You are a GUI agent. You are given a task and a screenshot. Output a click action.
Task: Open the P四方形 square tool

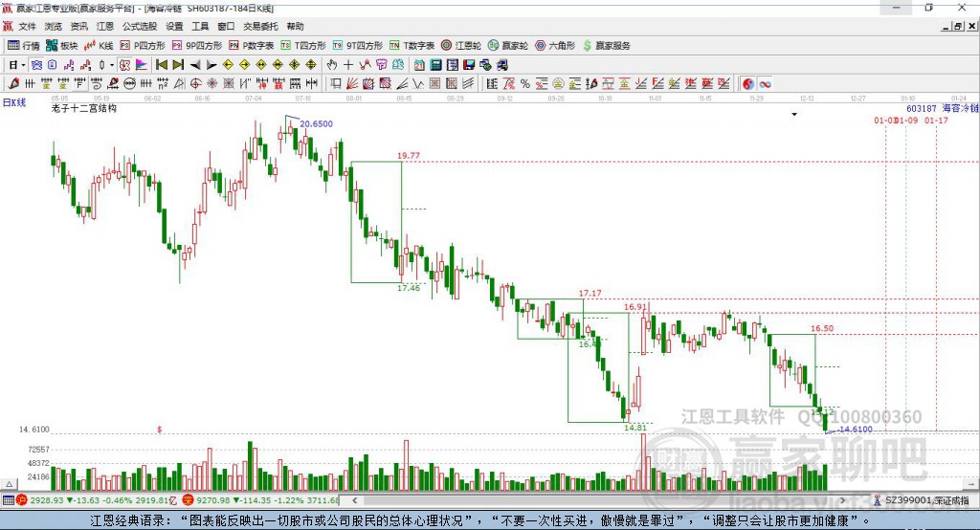coord(143,45)
